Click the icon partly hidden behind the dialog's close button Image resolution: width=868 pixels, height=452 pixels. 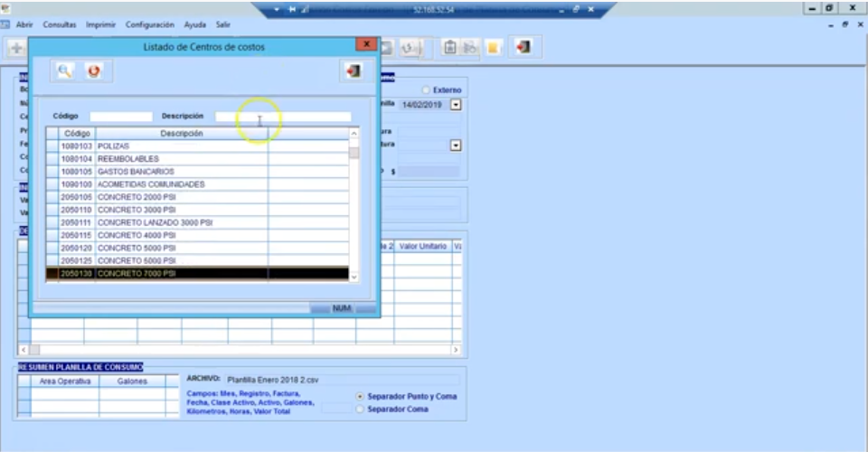pos(386,48)
